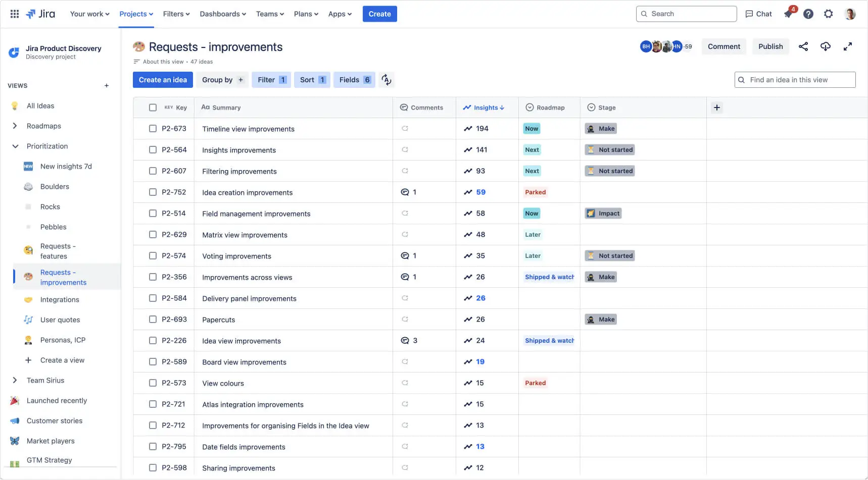
Task: Collapse the Prioritization section
Action: coord(15,146)
